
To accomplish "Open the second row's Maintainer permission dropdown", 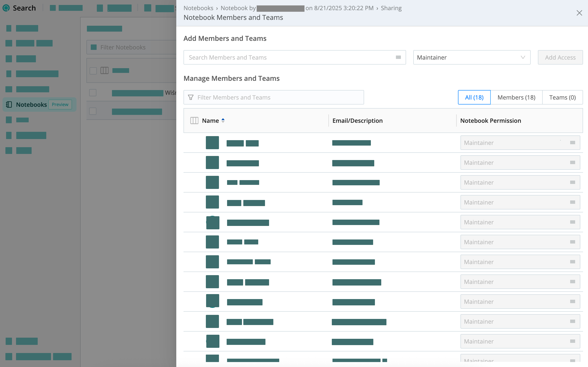I will coord(520,163).
